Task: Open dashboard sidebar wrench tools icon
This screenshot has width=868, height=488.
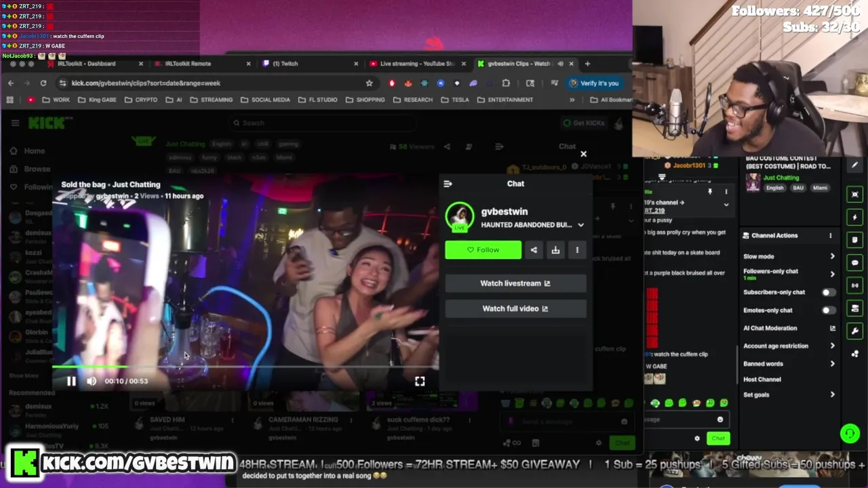Action: pyautogui.click(x=854, y=331)
